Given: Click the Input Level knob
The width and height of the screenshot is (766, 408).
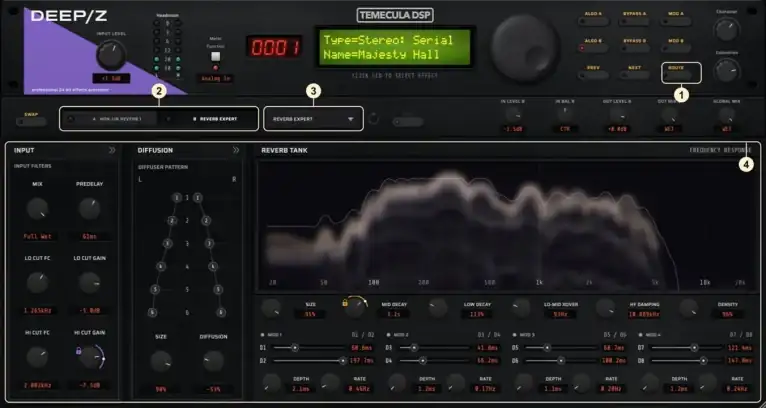Looking at the screenshot, I should (x=111, y=55).
